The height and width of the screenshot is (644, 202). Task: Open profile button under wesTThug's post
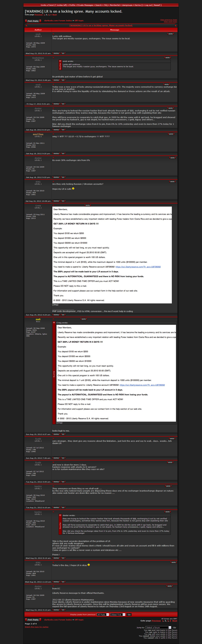(x=56, y=153)
